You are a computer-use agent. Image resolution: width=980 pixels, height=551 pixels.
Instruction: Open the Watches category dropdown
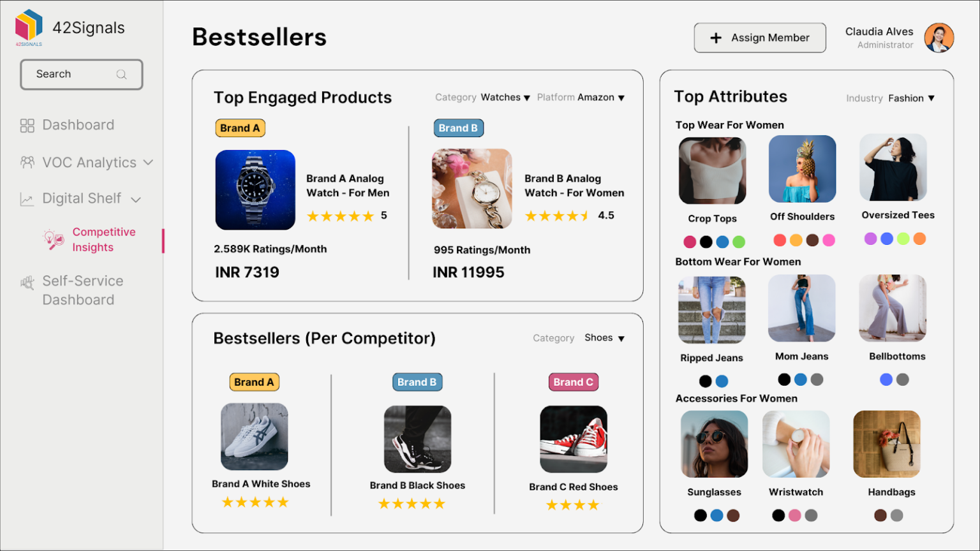pos(505,98)
